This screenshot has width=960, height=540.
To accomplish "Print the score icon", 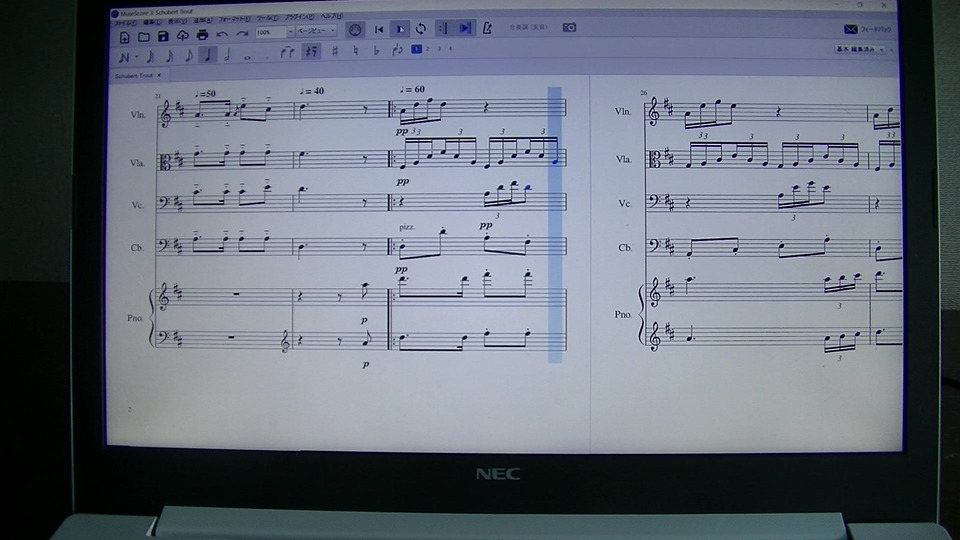I will (x=202, y=35).
